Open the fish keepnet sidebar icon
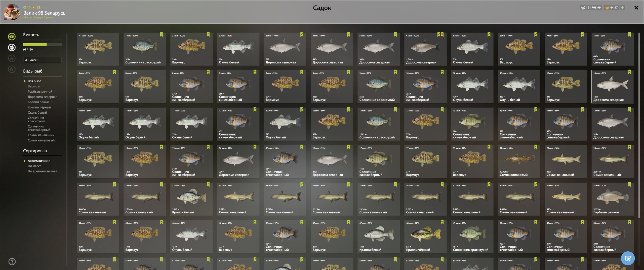Screen dimensions: 644x270 click(x=12, y=37)
